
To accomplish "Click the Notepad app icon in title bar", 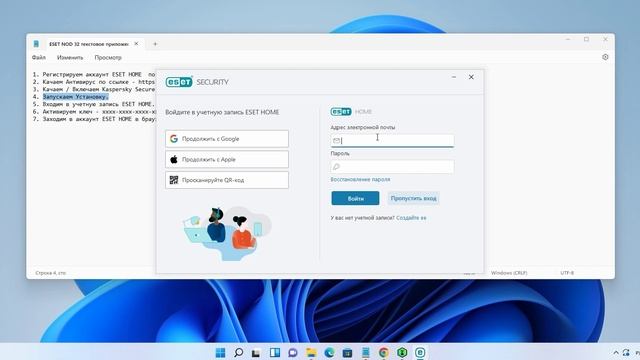I will click(36, 44).
